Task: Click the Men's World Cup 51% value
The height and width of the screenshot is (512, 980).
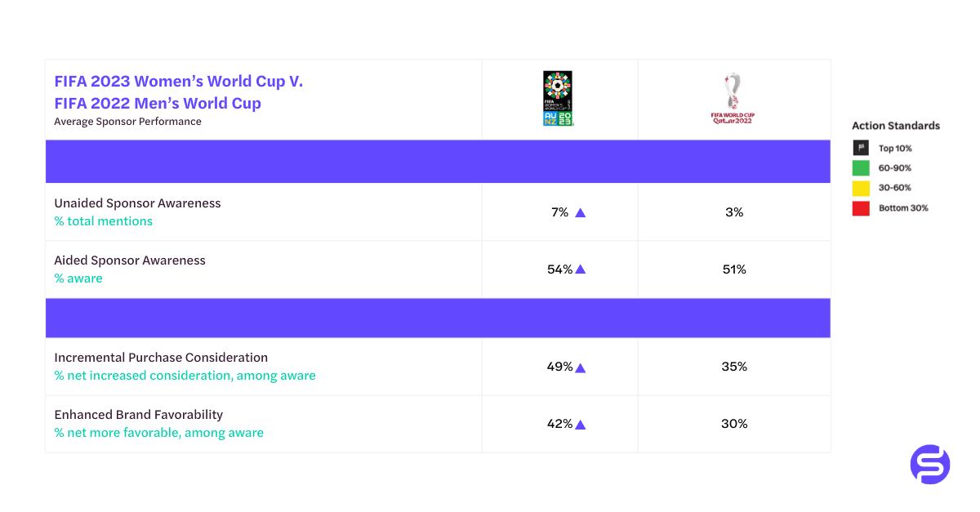Action: (734, 269)
